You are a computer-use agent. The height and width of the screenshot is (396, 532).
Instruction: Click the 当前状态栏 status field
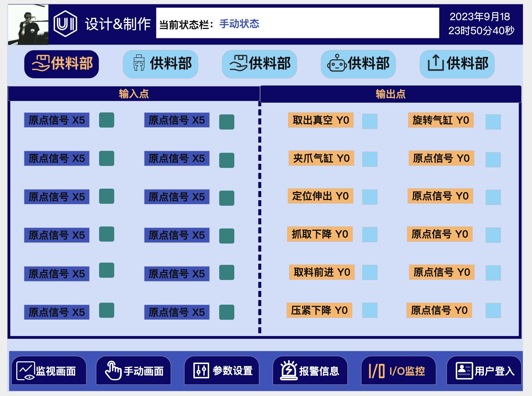pyautogui.click(x=298, y=23)
